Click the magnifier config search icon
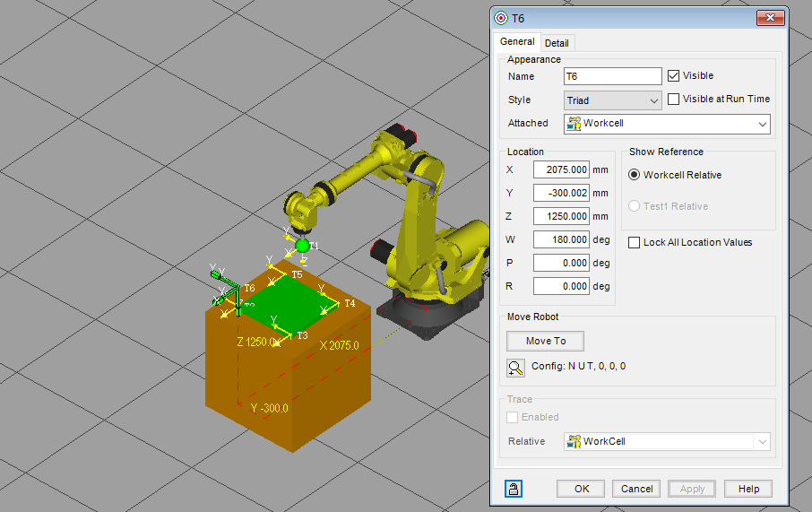The height and width of the screenshot is (512, 812). tap(515, 368)
